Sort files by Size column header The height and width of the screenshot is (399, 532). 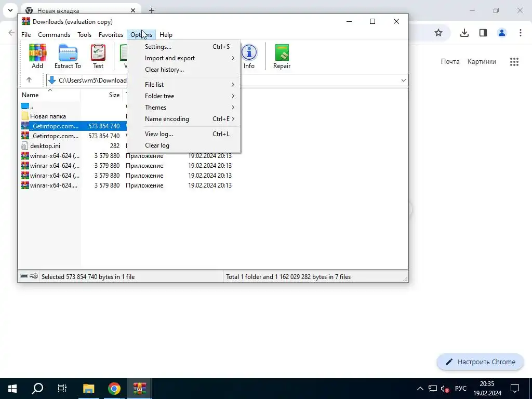coord(102,95)
